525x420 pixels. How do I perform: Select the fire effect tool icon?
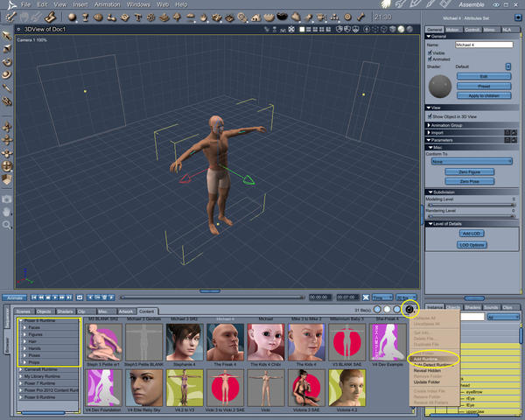click(x=204, y=17)
